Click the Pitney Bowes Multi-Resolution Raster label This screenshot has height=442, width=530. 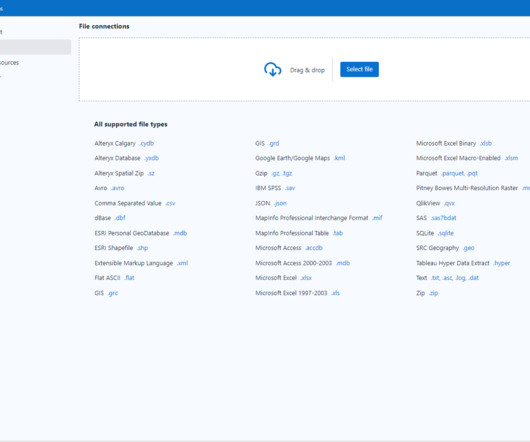[467, 188]
